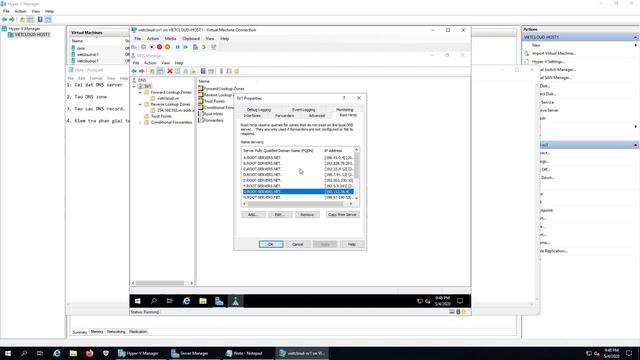Click the blue Pause icon in VM Connection toolbar
The width and height of the screenshot is (640, 360).
coord(178,47)
